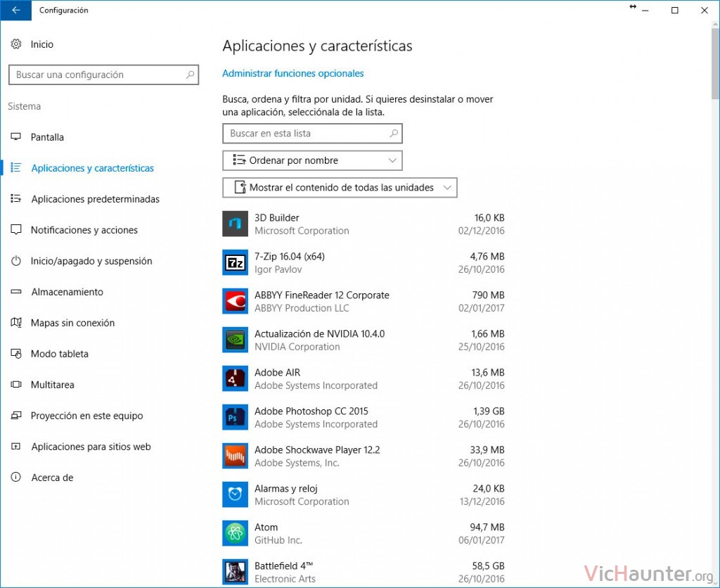Click the power icon for Inicio/apagado
The image size is (720, 588).
16,261
